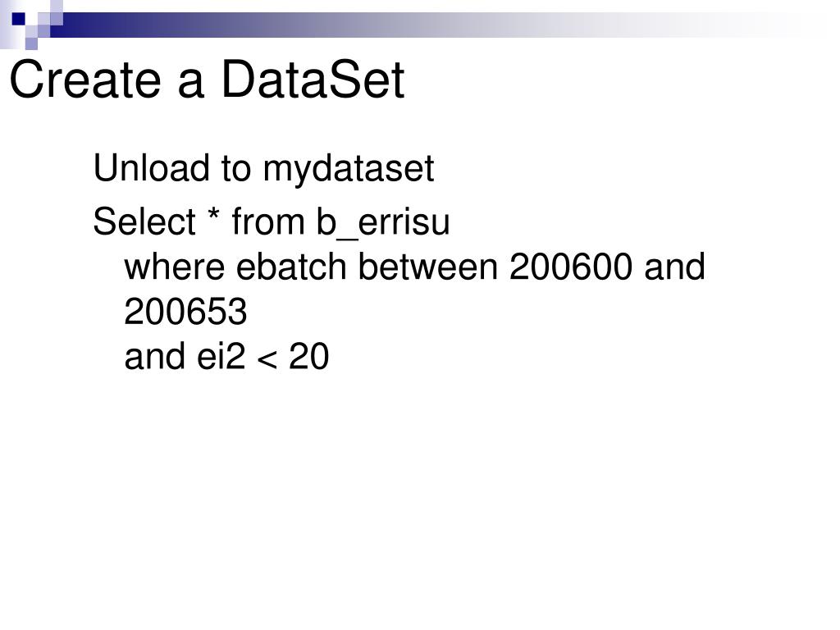Click the less-than sign before 20
This screenshot has width=840, height=630.
pos(267,360)
